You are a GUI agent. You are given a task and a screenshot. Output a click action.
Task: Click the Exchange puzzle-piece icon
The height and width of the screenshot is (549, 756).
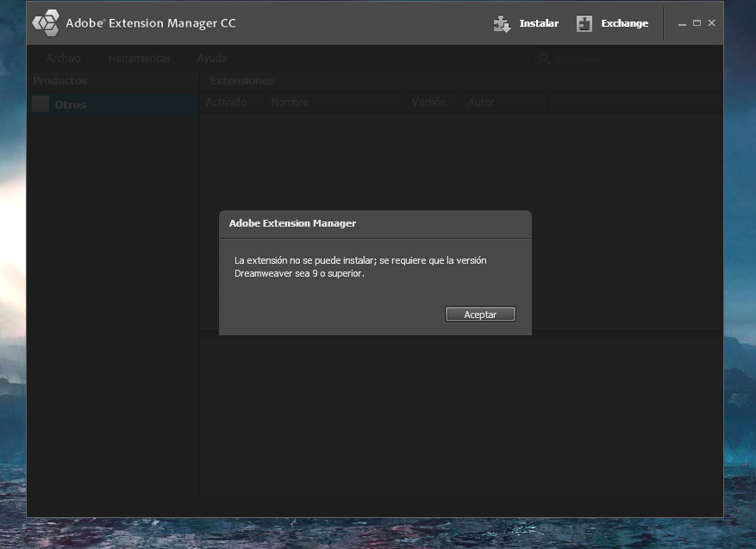pyautogui.click(x=586, y=23)
